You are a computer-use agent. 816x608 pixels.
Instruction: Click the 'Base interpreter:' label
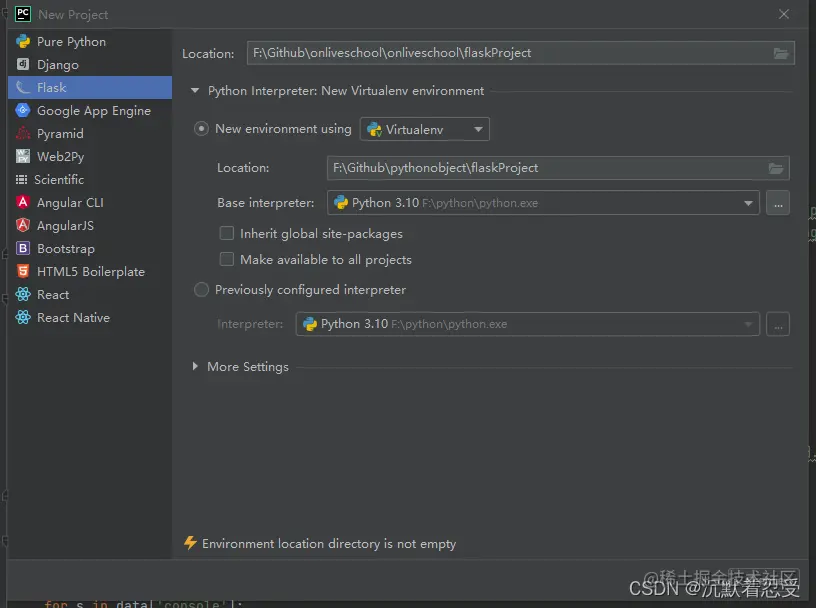point(265,203)
